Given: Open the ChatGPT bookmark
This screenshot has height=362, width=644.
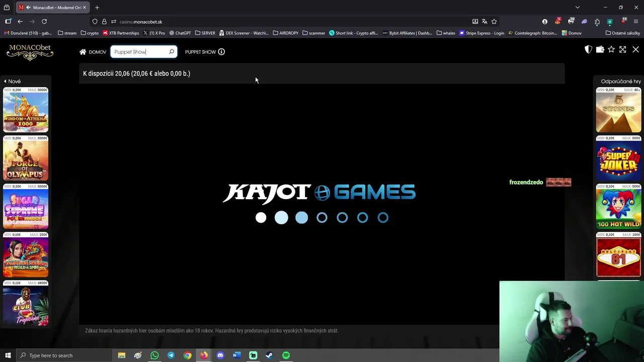Looking at the screenshot, I should pyautogui.click(x=180, y=33).
